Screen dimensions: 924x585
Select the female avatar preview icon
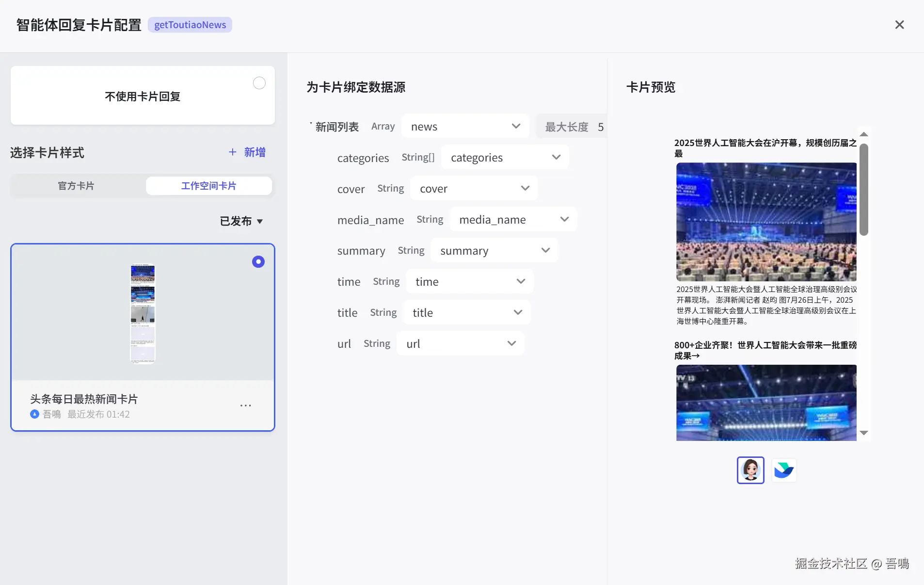750,470
